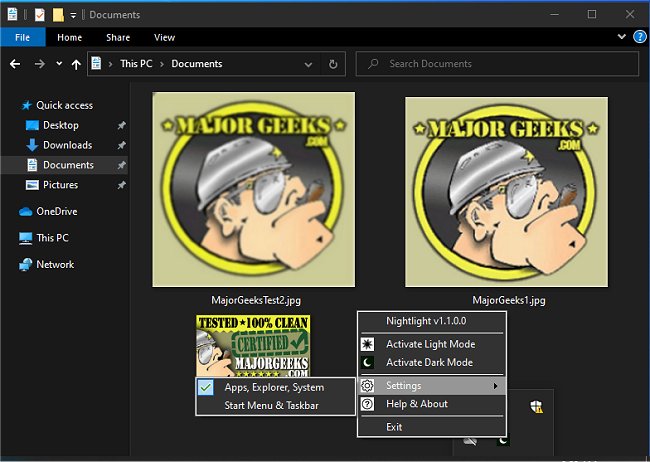Open Help & About entry
Screen dimensions: 650x462
click(417, 404)
